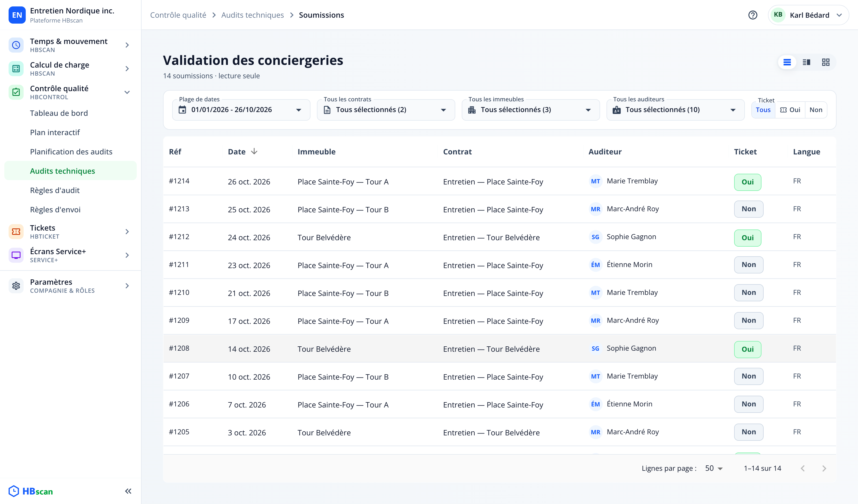
Task: Click the Oui ticket badge for #1214
Action: click(747, 182)
